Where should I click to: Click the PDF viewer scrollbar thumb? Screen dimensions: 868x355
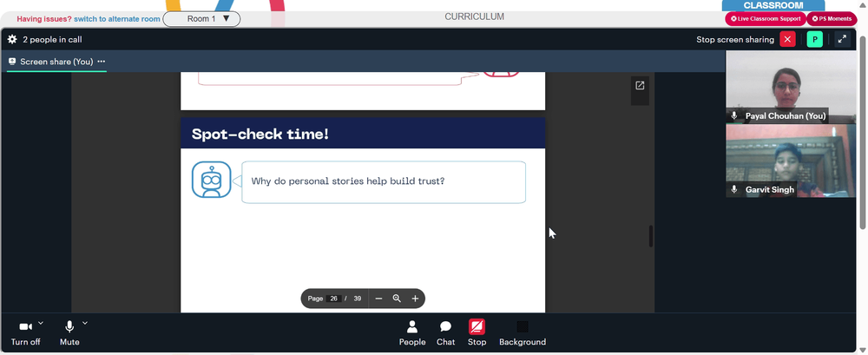(x=651, y=236)
